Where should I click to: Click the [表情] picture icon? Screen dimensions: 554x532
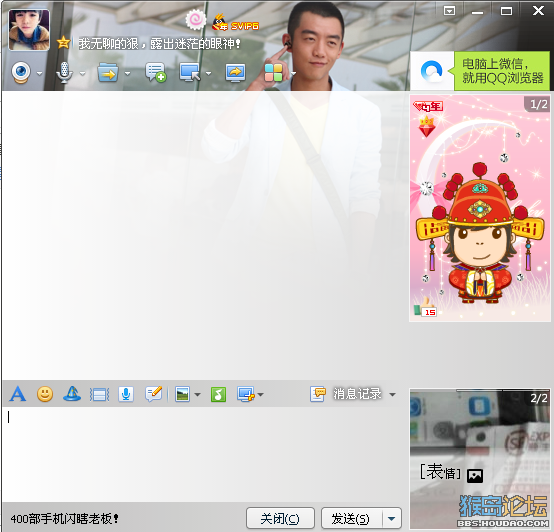(475, 475)
